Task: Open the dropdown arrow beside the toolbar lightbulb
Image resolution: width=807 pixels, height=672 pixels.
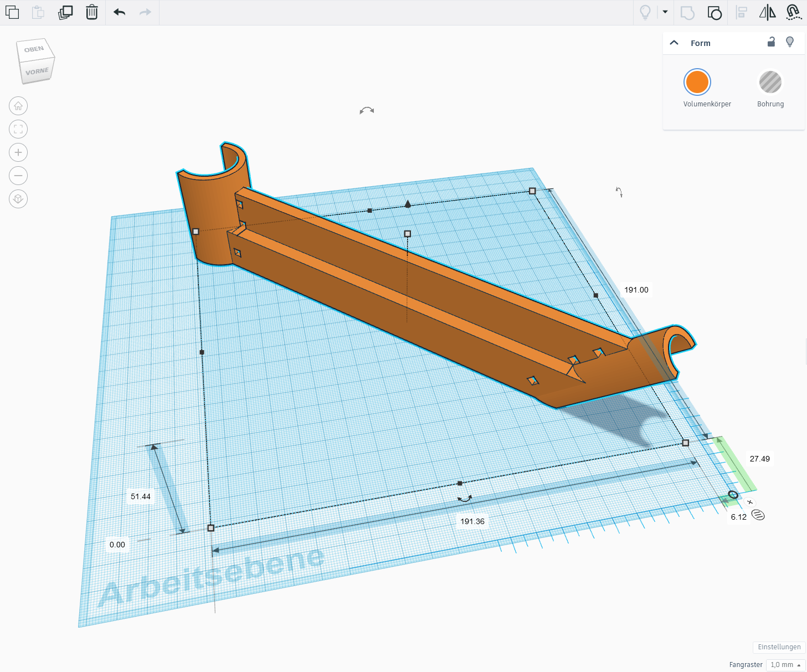Action: click(x=665, y=12)
